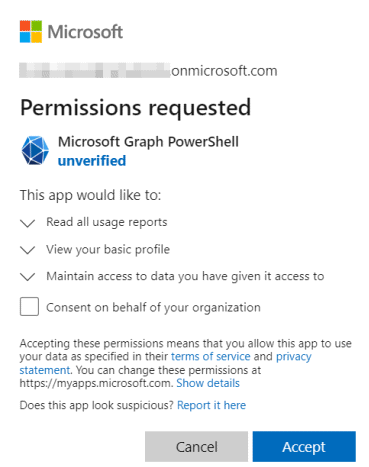Click the Show details link
Viewport: 369px width, 467px height.
coord(208,383)
